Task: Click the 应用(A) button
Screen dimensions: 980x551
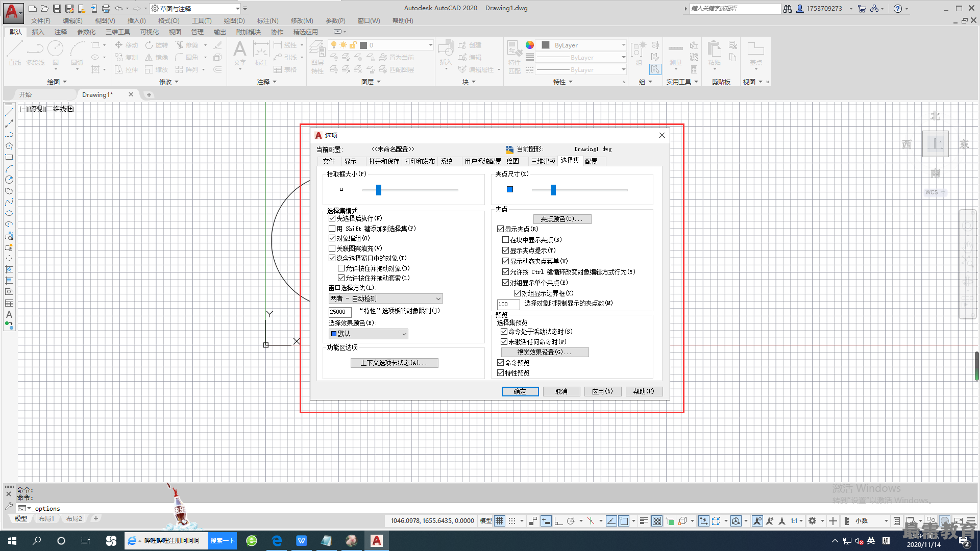Action: 602,391
